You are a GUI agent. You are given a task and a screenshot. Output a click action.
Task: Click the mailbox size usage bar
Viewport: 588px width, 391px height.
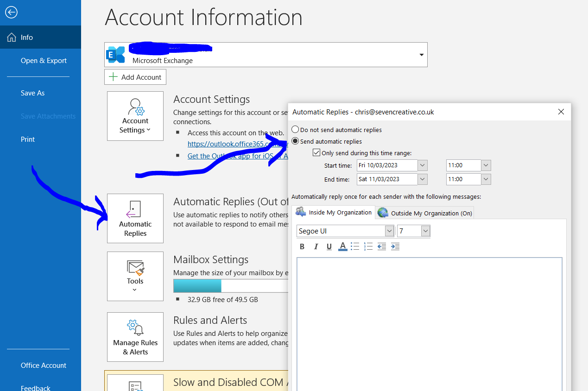pos(231,286)
